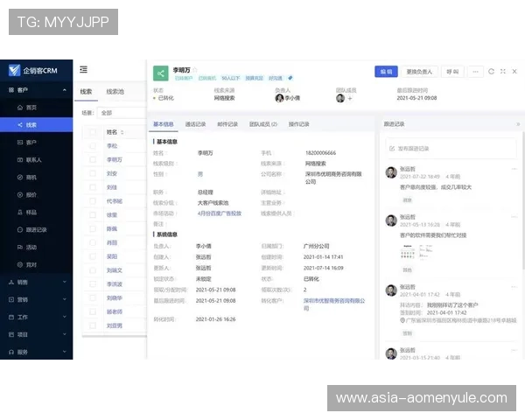Check the 吴阳 row checkbox
Screen dimensions: 525x420
93,256
